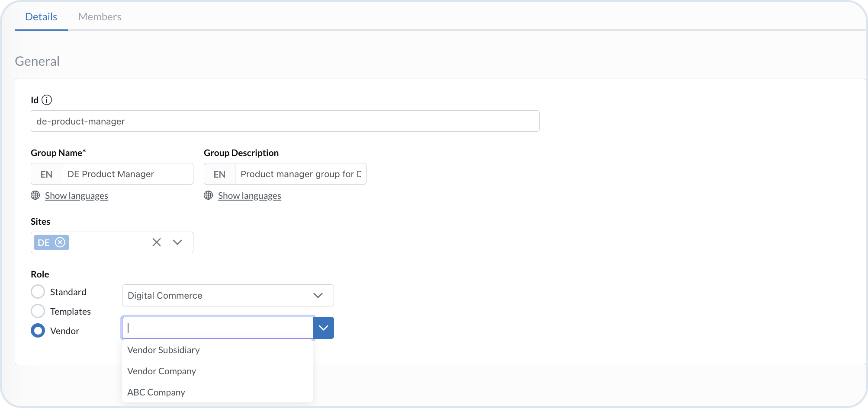Select the Standard role radio button
Screen dimensions: 868x408
pyautogui.click(x=38, y=292)
